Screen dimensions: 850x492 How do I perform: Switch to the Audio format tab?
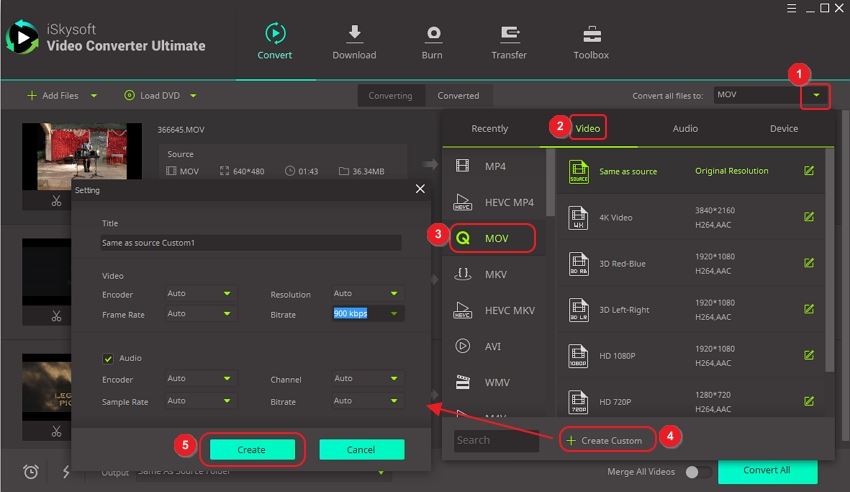pos(685,128)
